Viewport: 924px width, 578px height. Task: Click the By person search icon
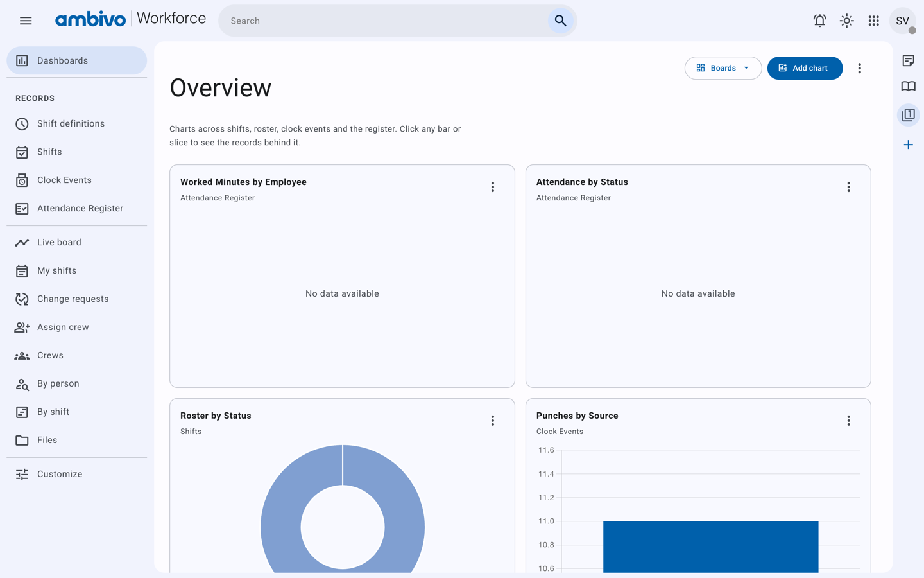pyautogui.click(x=22, y=383)
